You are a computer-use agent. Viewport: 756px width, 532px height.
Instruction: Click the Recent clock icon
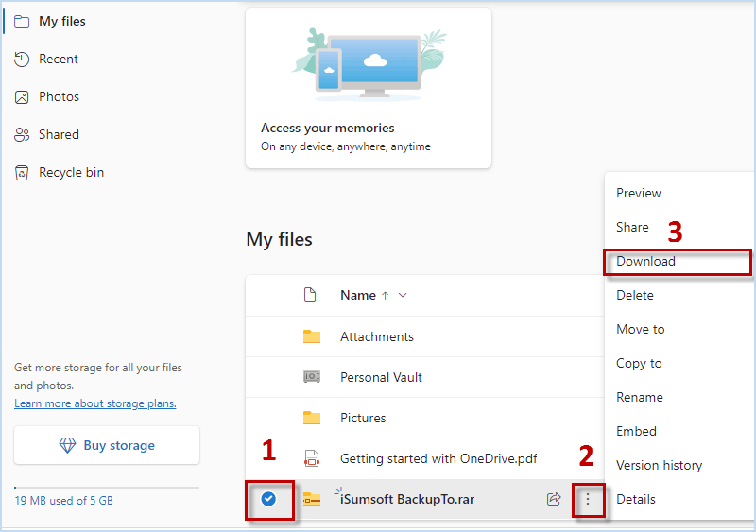(22, 60)
